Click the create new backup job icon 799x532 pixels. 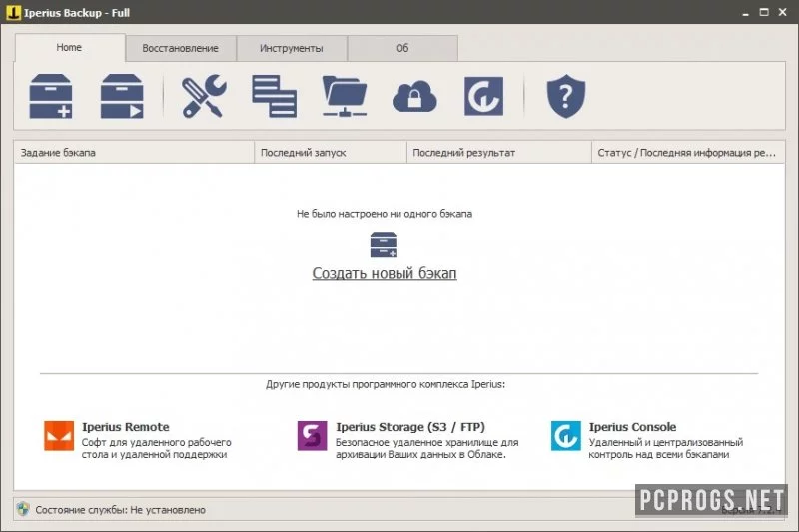(x=51, y=96)
